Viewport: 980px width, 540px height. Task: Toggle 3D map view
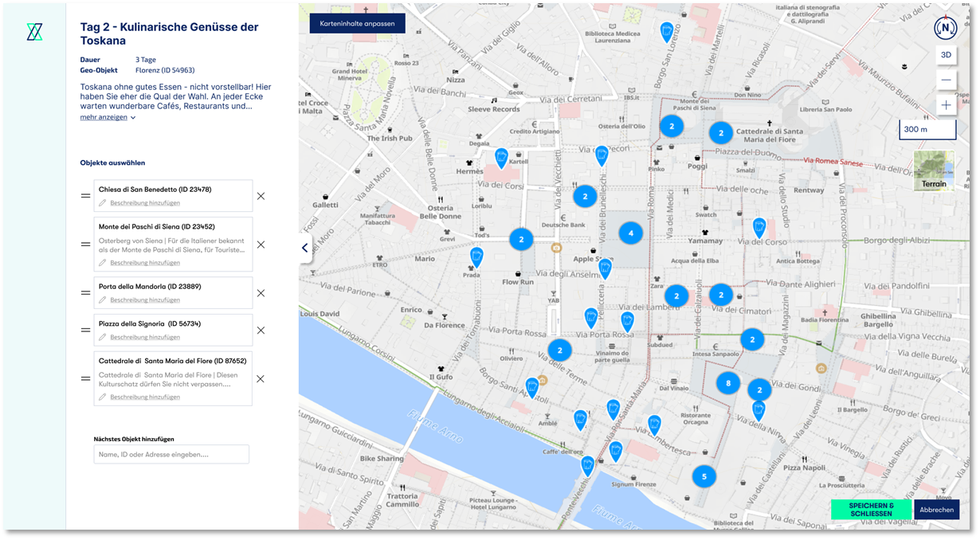(946, 55)
